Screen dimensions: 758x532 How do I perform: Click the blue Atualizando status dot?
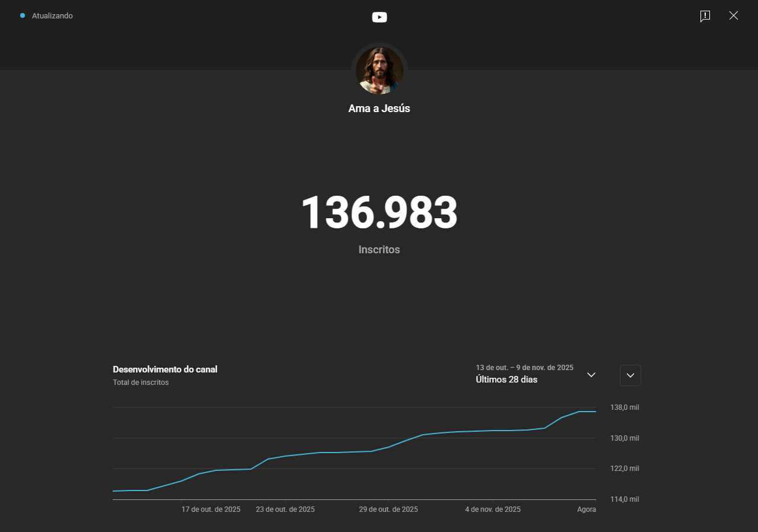click(x=23, y=16)
